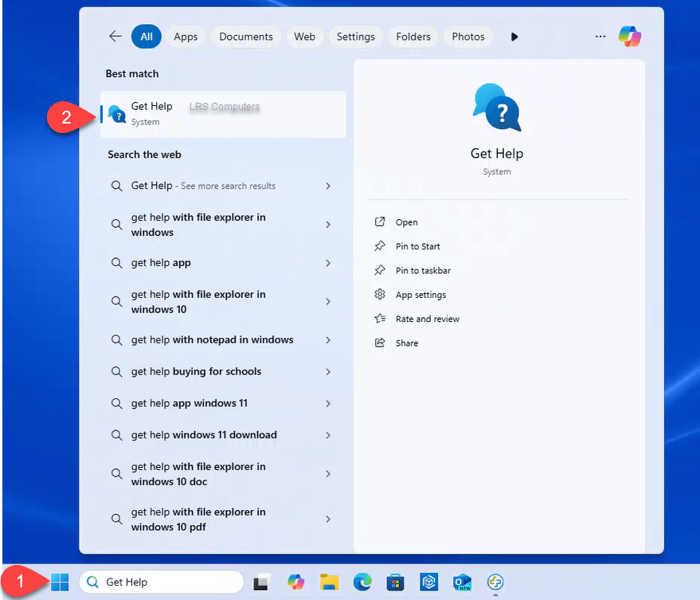Open App settings for Get Help

coord(420,295)
